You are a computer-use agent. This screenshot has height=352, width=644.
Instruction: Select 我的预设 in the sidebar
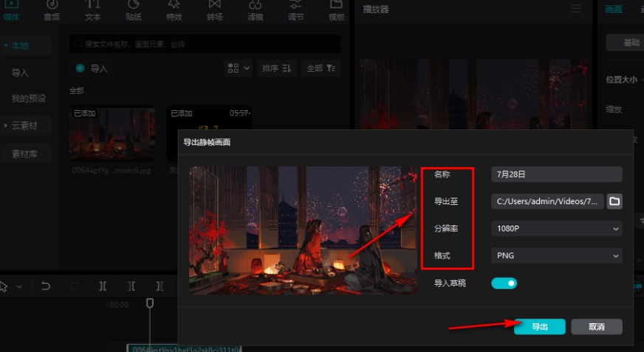(x=28, y=98)
